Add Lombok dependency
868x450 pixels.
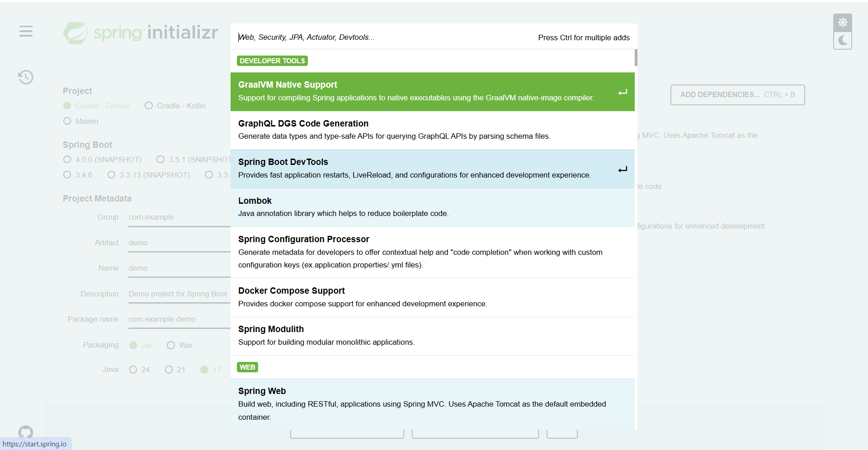click(433, 207)
